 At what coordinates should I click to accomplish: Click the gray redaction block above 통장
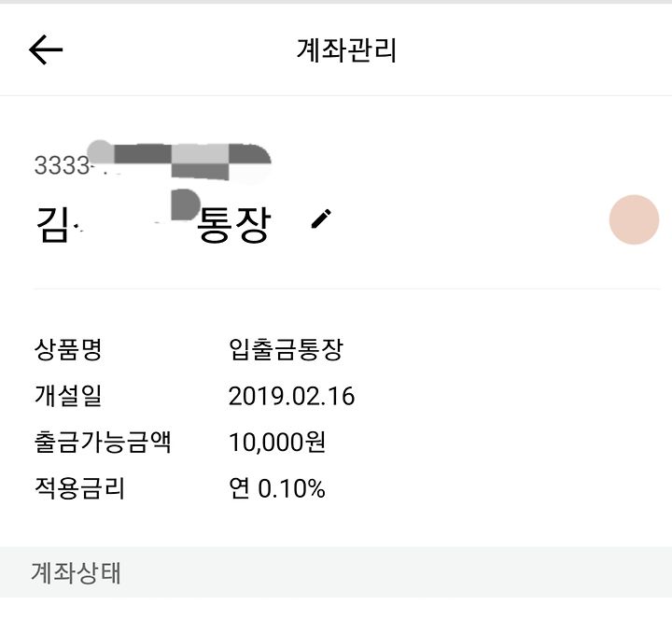(x=185, y=204)
